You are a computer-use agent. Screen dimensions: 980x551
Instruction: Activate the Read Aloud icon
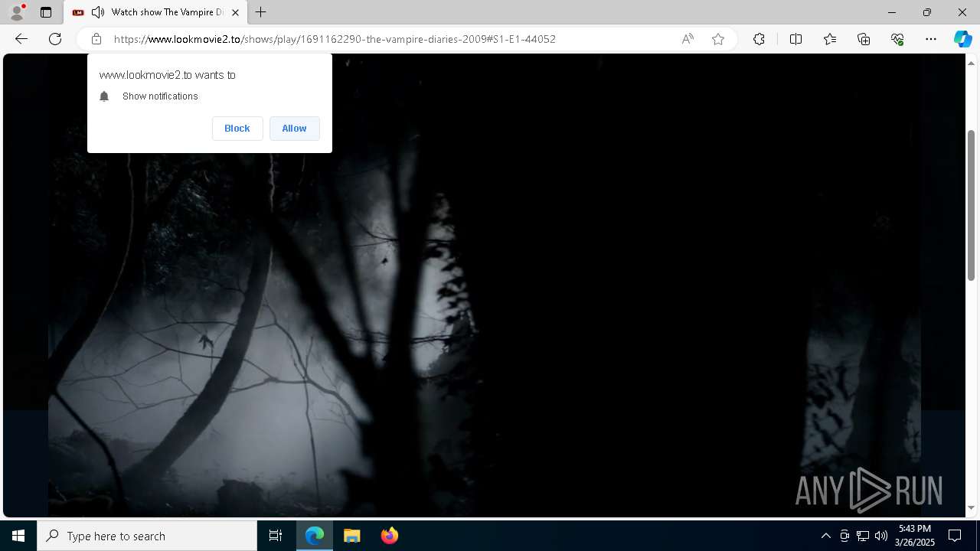click(688, 39)
